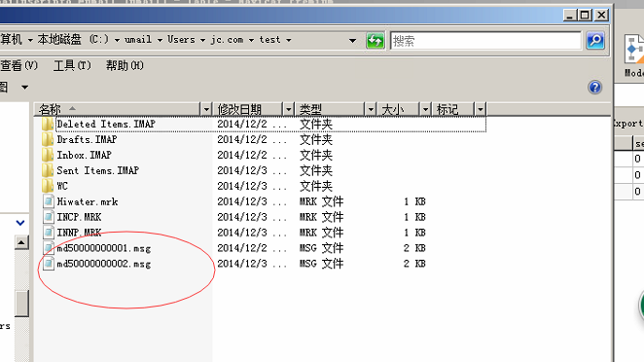Expand the dropdown after 本地磁盘 (C:)
Image resolution: width=644 pixels, height=362 pixels.
117,40
